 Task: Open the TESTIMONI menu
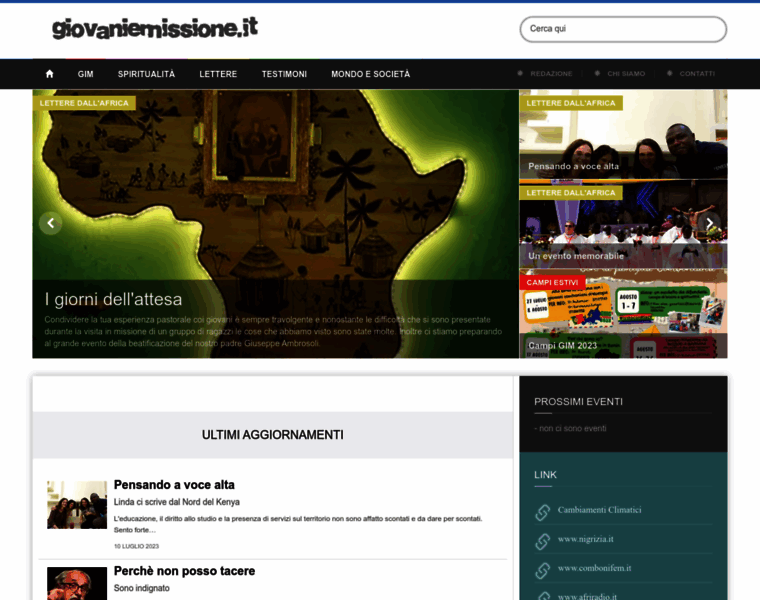(284, 74)
